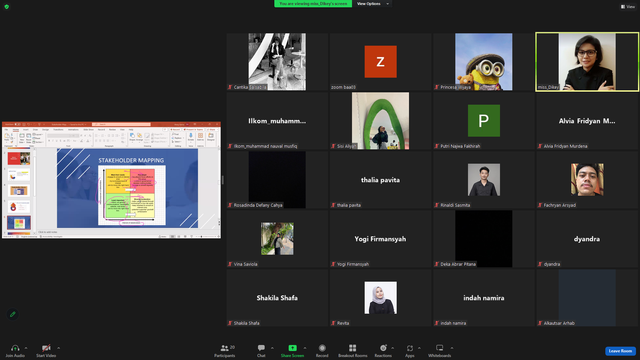This screenshot has height=360, width=640.
Task: Click the Shakila Shafa tile name
Action: coord(277,298)
